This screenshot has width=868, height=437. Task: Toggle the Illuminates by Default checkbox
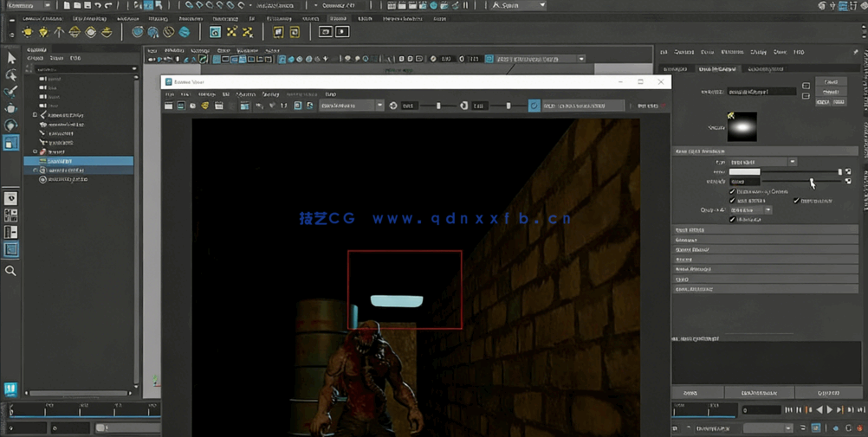click(x=733, y=191)
